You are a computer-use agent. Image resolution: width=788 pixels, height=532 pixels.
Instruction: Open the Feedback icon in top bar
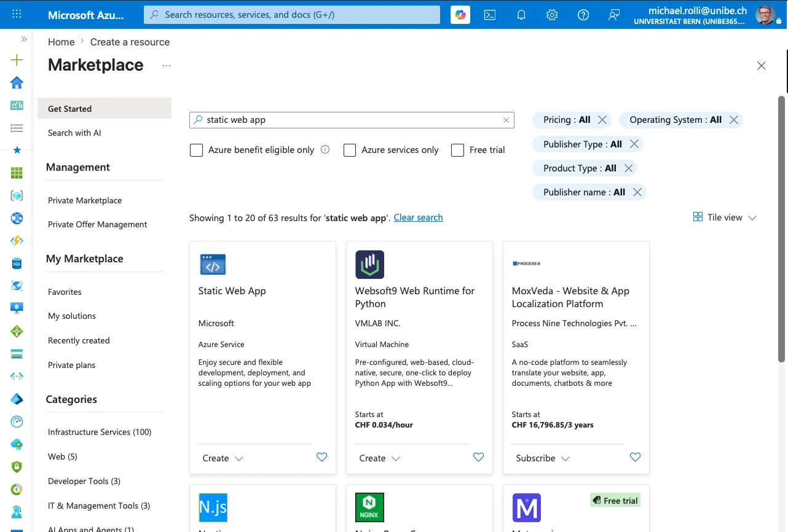614,15
